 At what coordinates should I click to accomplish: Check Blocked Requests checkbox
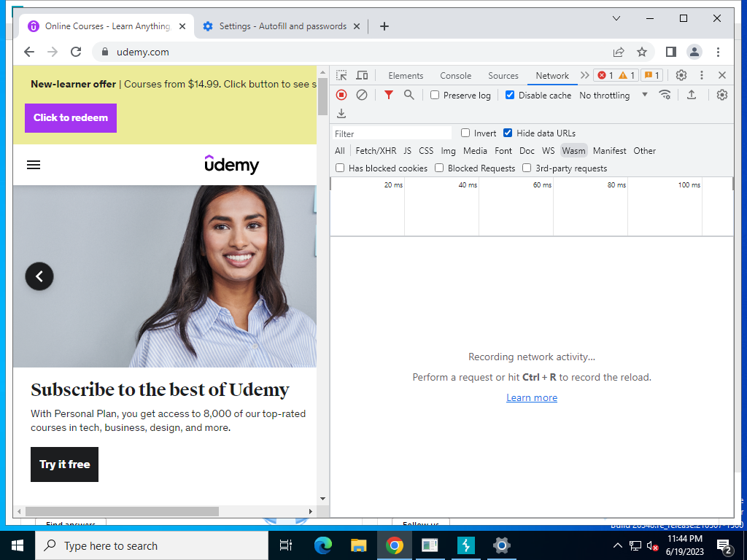[x=439, y=168]
